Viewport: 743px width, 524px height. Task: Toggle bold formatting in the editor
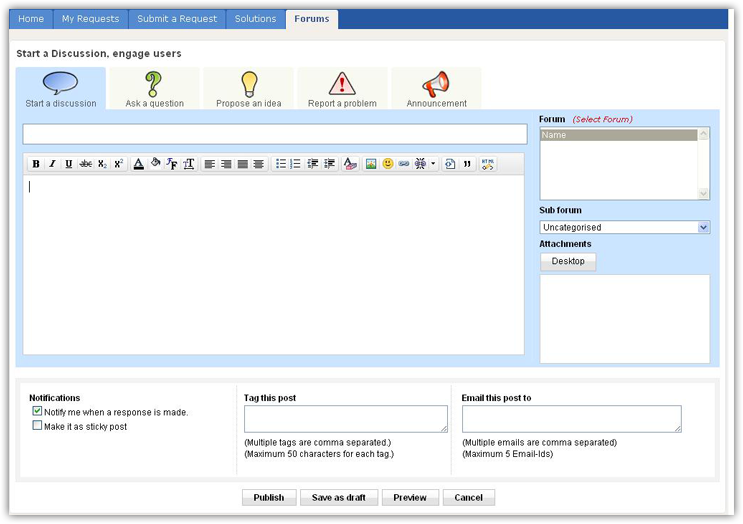click(36, 164)
